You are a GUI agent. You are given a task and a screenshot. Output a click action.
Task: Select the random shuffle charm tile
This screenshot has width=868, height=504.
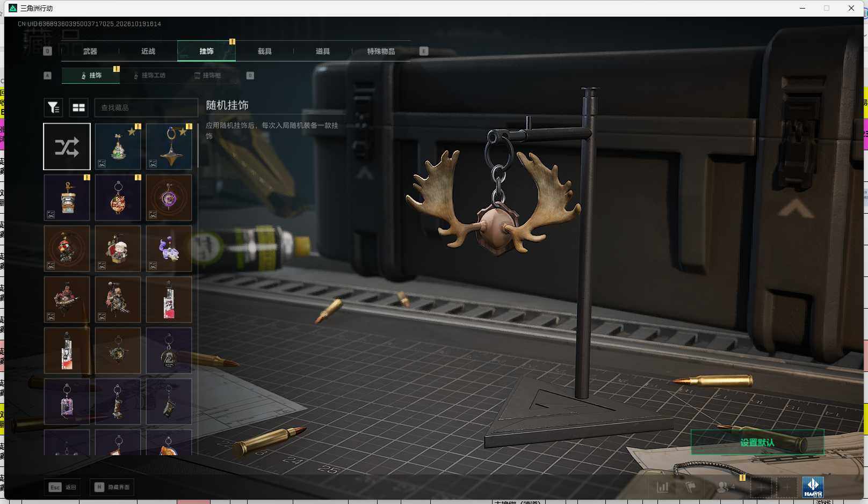[x=67, y=147]
